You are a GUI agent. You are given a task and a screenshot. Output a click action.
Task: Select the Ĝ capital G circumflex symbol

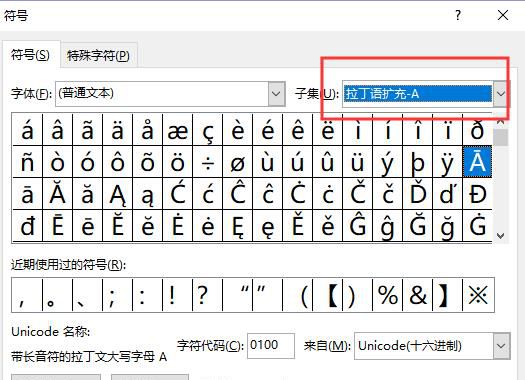(x=357, y=226)
